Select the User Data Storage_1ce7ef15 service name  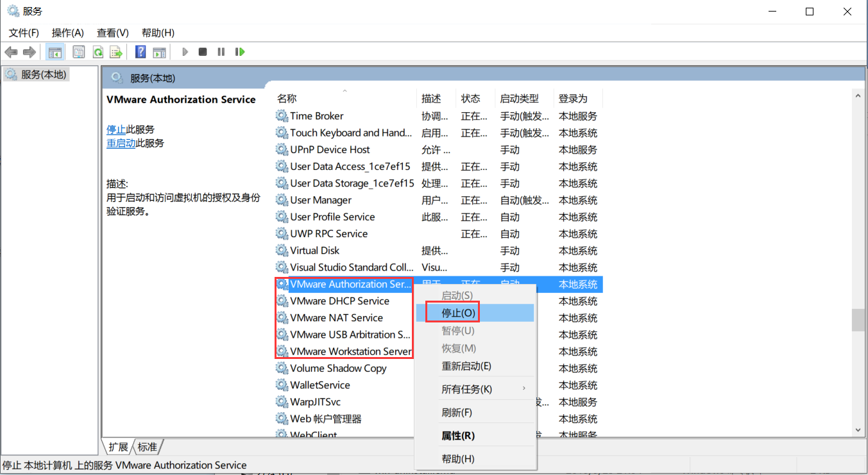352,183
